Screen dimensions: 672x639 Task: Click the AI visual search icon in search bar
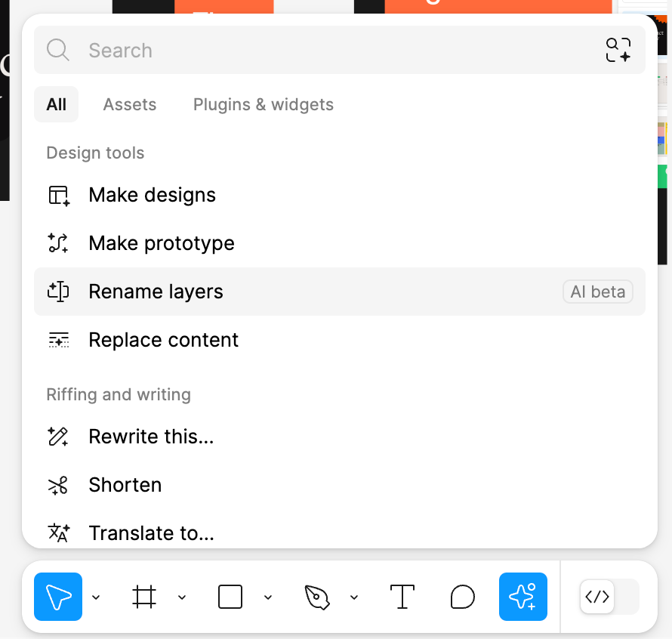click(618, 50)
